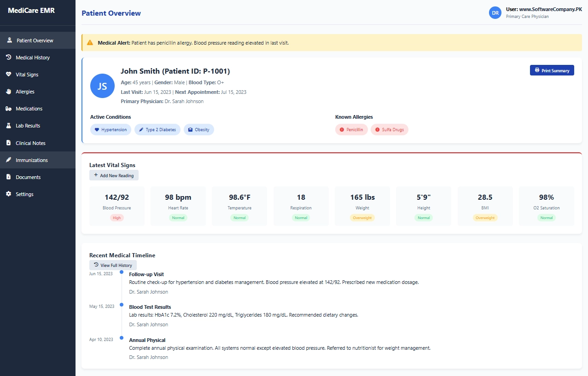Go to Documents in the sidebar
588x376 pixels.
pos(28,177)
